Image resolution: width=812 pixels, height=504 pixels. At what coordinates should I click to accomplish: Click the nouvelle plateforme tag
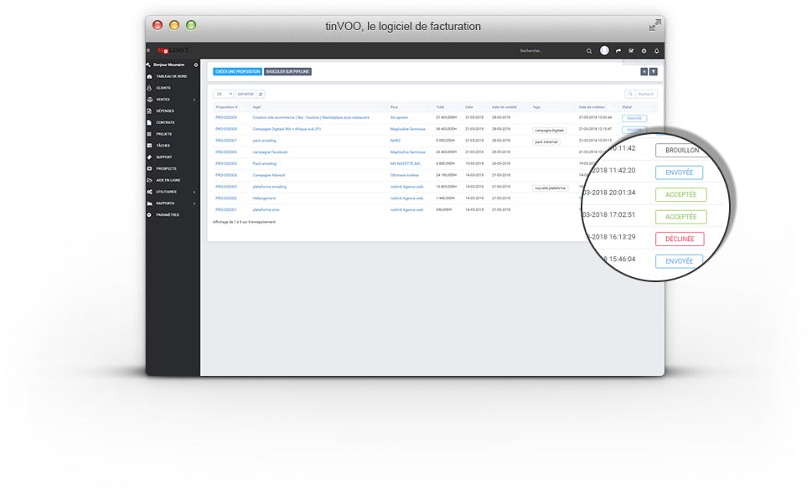pyautogui.click(x=550, y=188)
